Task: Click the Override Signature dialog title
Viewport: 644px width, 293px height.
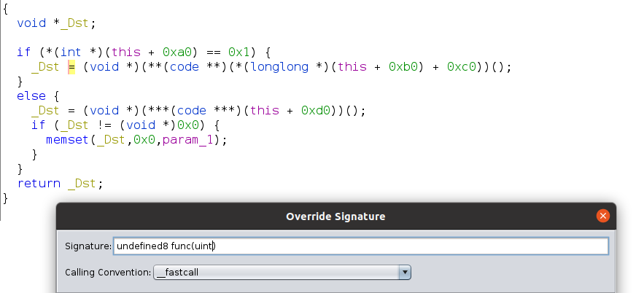Action: coord(335,216)
